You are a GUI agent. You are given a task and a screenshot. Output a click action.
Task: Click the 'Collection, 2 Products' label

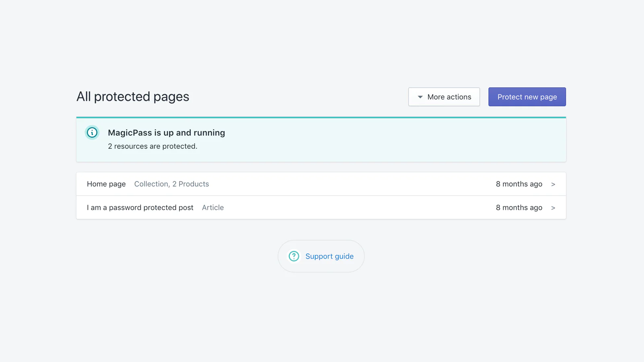[171, 184]
